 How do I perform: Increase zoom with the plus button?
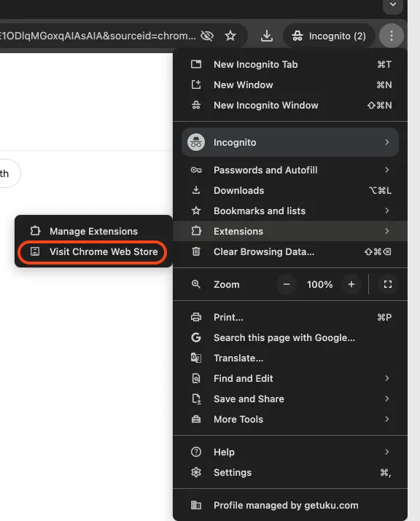[351, 284]
